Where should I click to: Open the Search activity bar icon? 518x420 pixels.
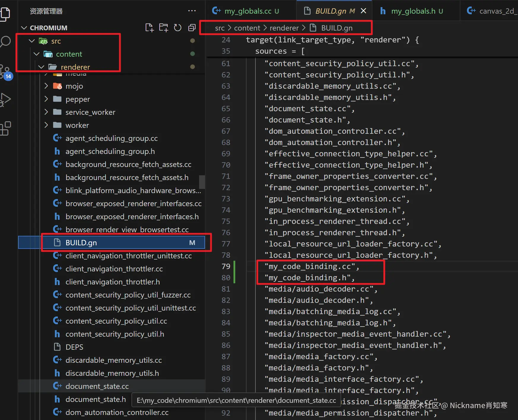tap(5, 42)
